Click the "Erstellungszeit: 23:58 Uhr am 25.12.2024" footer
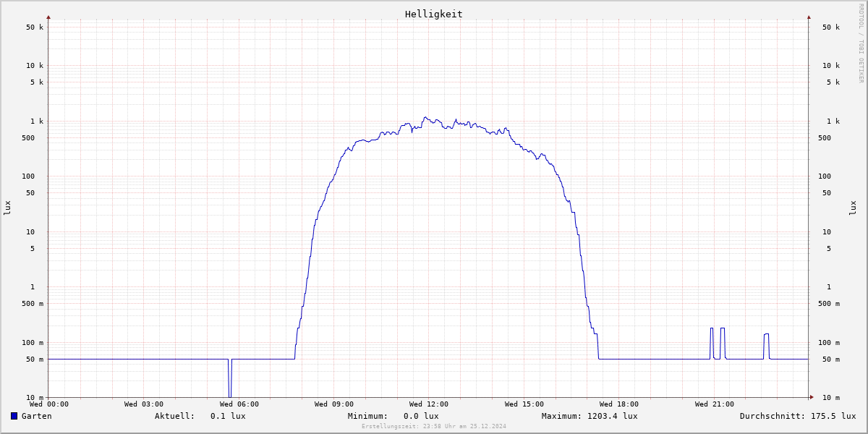This screenshot has width=868, height=434. point(434,426)
